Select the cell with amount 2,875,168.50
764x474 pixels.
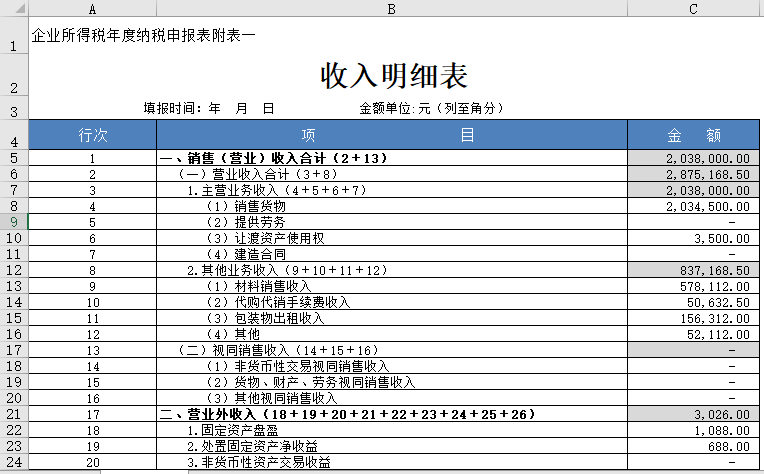[694, 174]
